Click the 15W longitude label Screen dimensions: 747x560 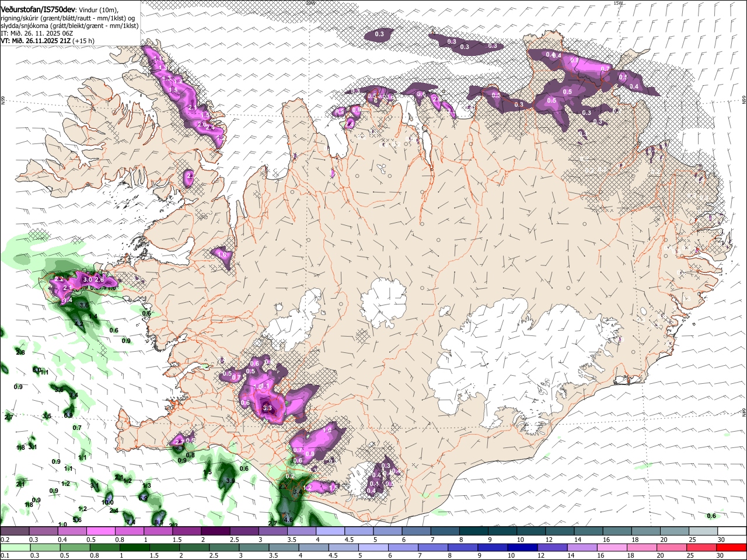[619, 2]
